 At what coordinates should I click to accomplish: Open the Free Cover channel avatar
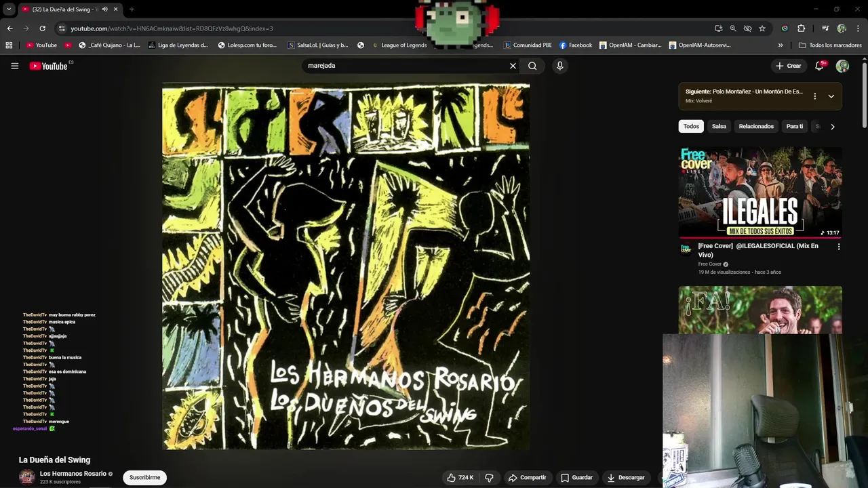click(686, 249)
